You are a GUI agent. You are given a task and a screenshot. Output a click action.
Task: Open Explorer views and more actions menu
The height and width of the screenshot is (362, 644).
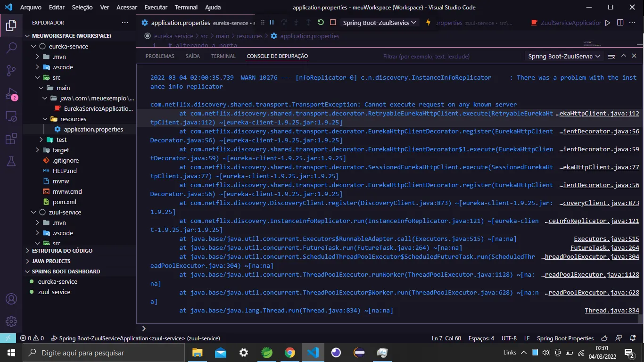(125, 23)
